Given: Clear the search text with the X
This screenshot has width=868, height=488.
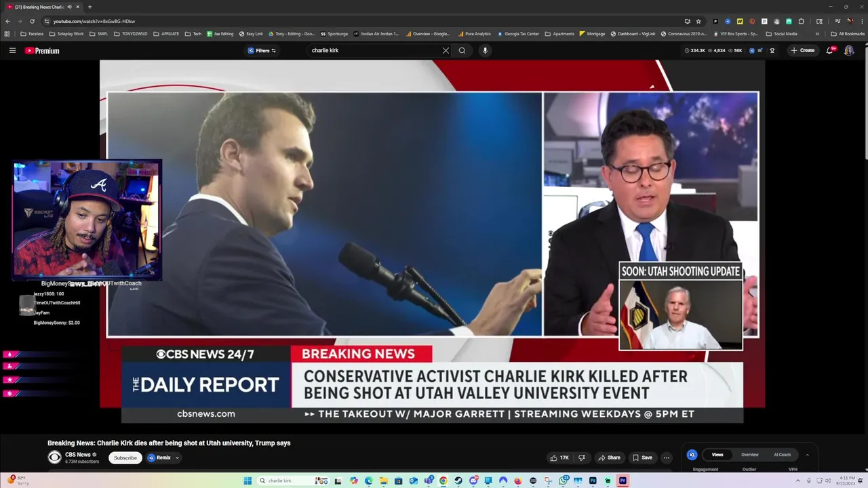Looking at the screenshot, I should click(446, 50).
